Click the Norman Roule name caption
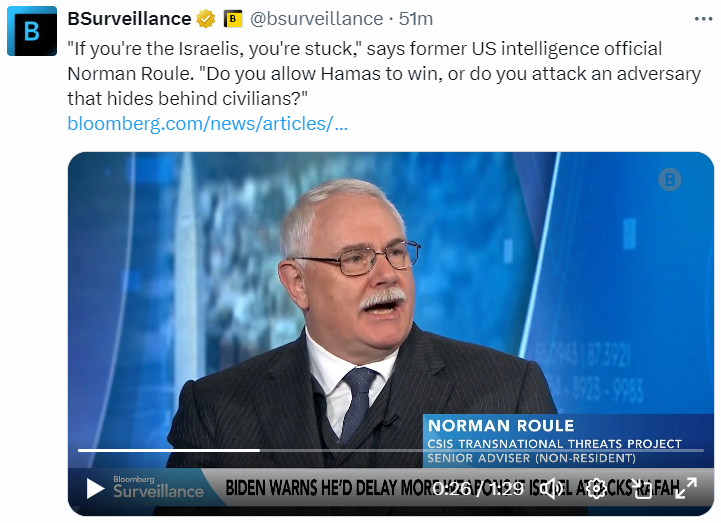The width and height of the screenshot is (721, 523). [x=501, y=426]
